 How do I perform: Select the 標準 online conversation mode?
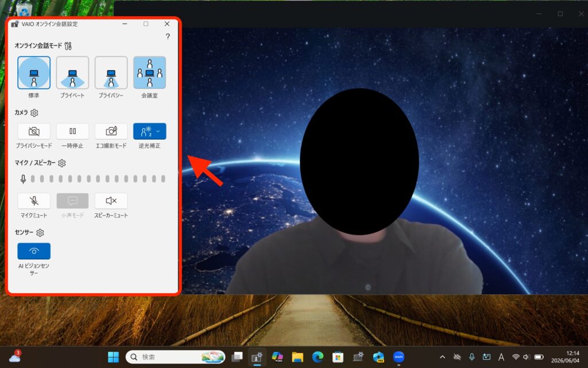(x=34, y=72)
